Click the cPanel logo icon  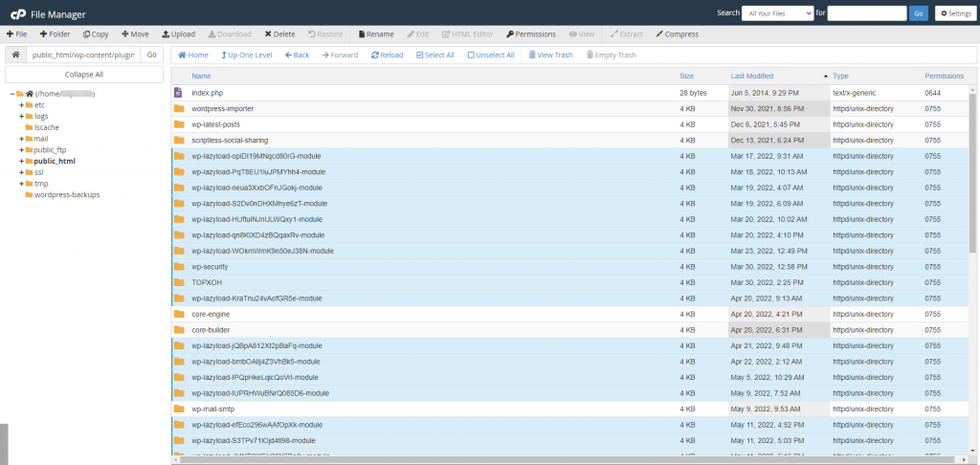pyautogui.click(x=16, y=13)
